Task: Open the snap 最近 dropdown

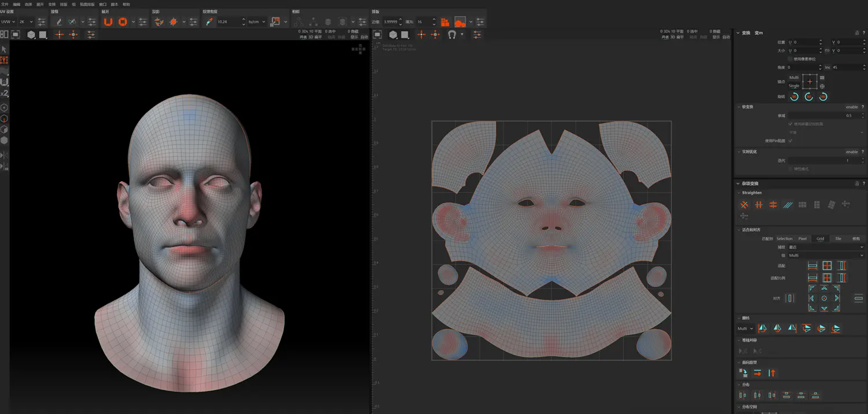Action: pyautogui.click(x=826, y=247)
